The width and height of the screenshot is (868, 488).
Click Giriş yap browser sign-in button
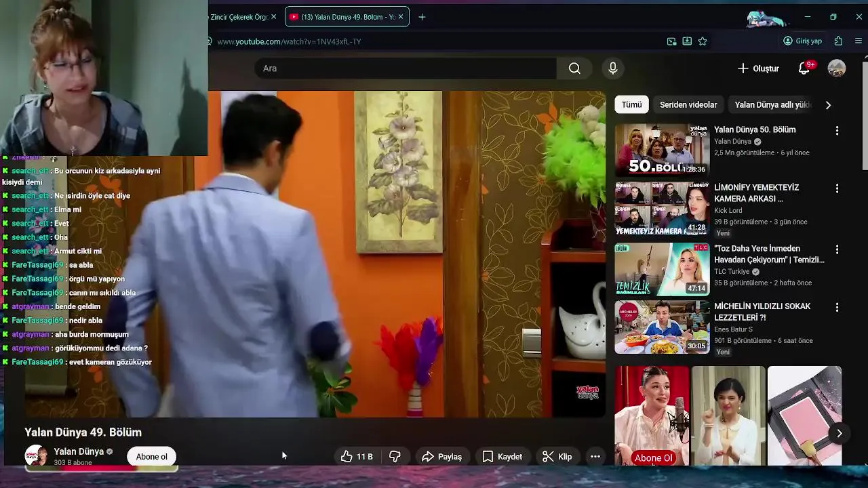point(802,41)
